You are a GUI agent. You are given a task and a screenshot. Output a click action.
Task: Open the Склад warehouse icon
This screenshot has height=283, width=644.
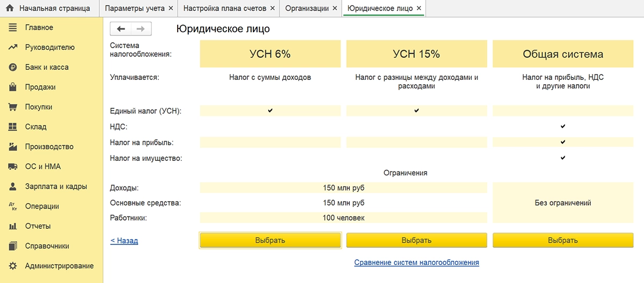click(x=13, y=127)
